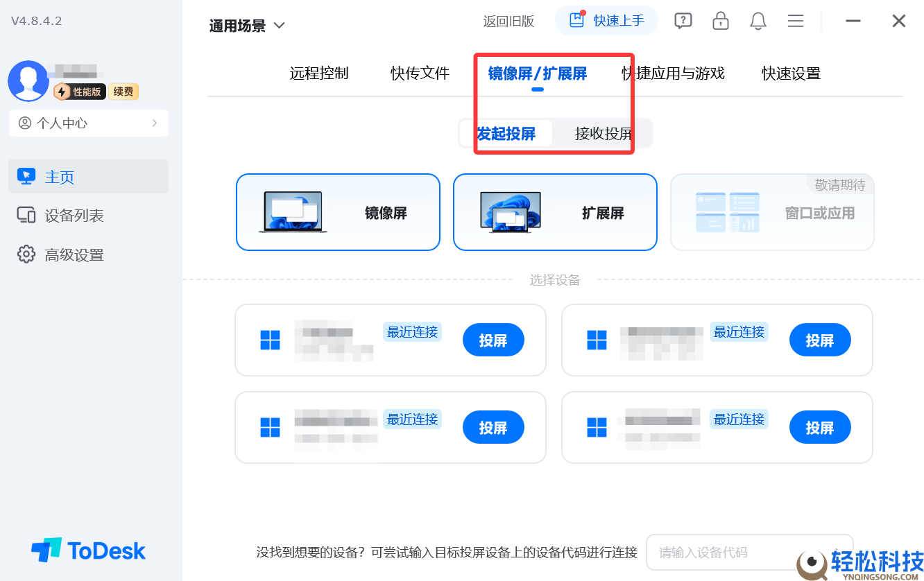Minimize the ToDesk window
This screenshot has width=924, height=581.
click(853, 21)
